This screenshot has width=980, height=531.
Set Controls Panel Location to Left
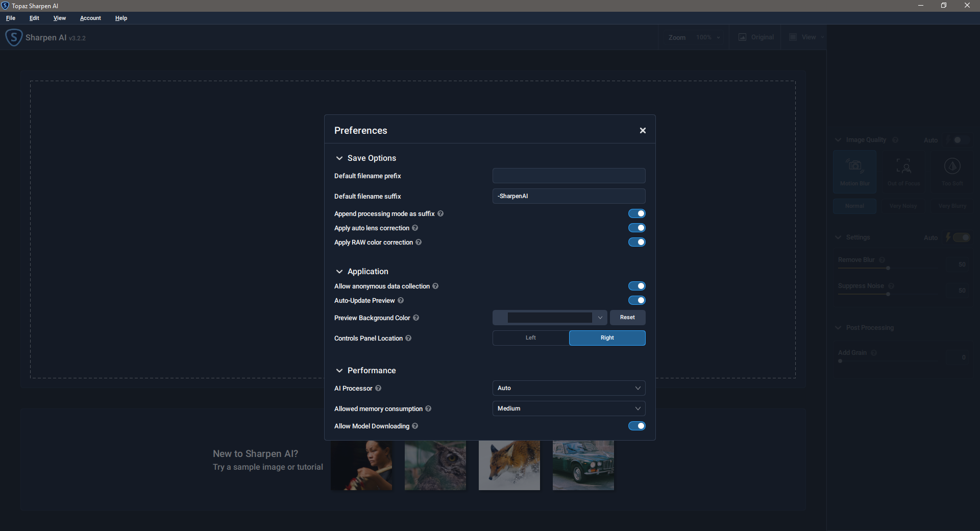coord(531,338)
